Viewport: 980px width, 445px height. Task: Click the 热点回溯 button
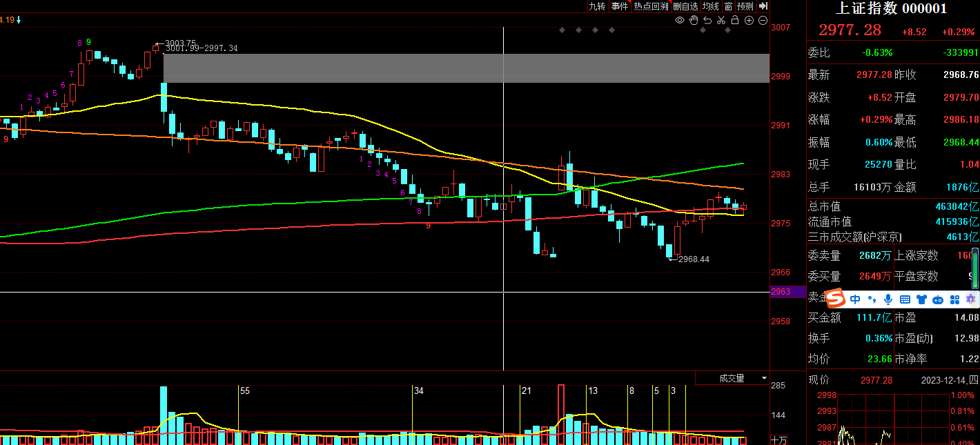(651, 6)
